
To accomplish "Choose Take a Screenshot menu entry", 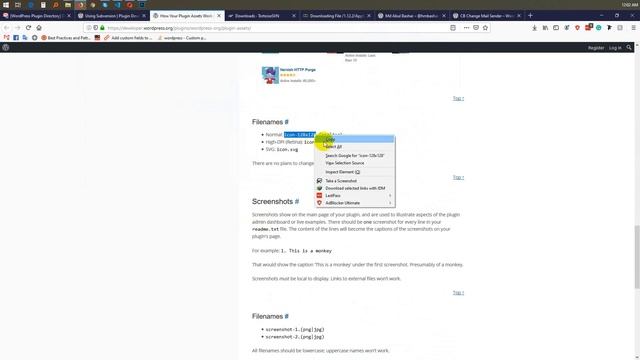I will point(355,181).
